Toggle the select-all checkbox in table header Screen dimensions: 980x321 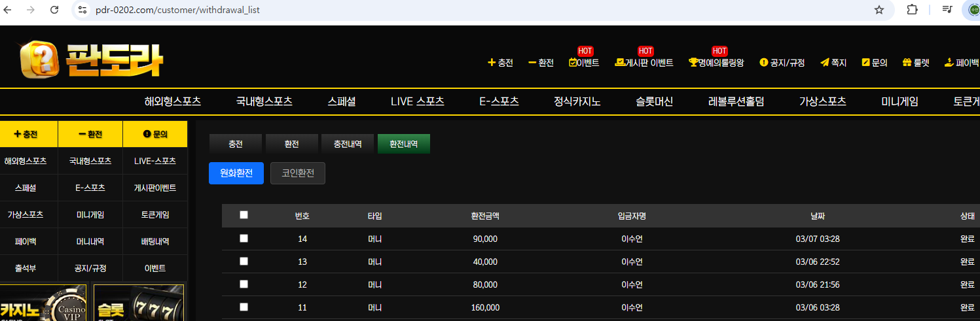coord(244,215)
